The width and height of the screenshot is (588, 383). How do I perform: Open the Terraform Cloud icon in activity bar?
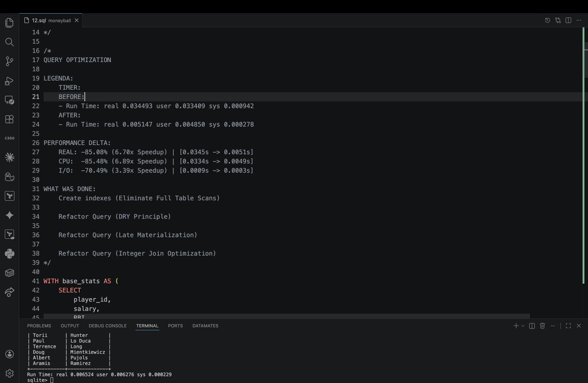click(x=9, y=234)
